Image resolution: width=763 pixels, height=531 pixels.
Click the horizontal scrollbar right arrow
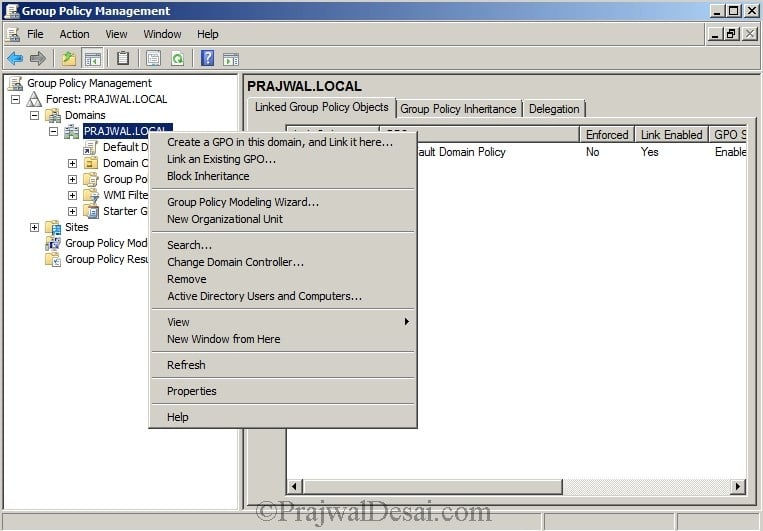(739, 486)
